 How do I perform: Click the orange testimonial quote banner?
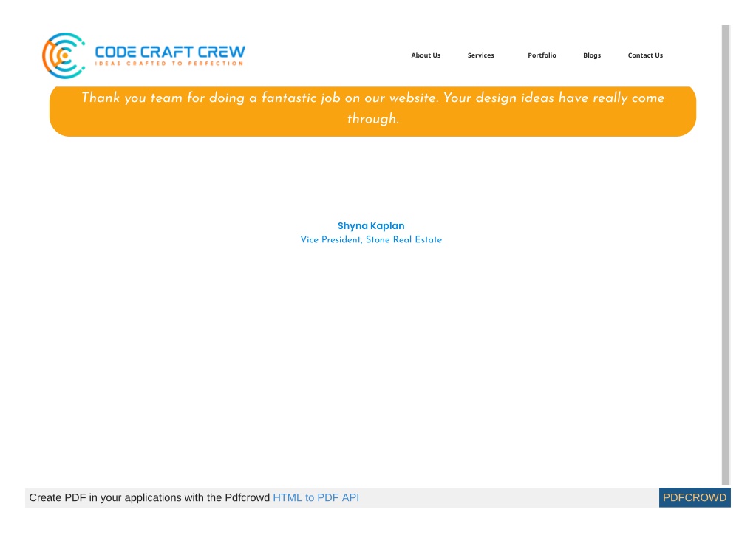click(372, 112)
